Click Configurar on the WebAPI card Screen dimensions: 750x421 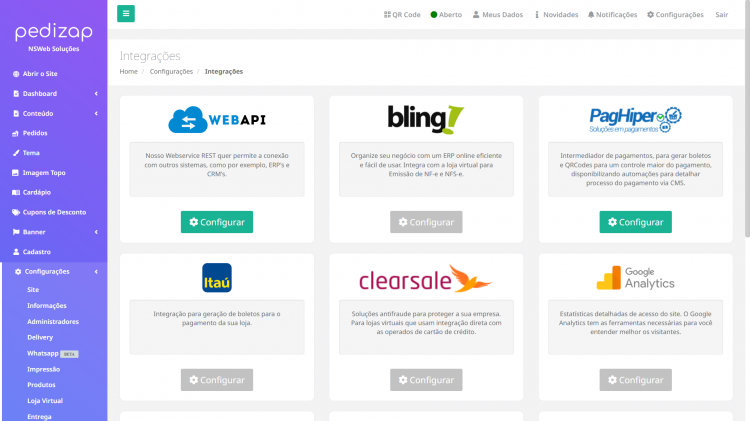click(x=217, y=222)
